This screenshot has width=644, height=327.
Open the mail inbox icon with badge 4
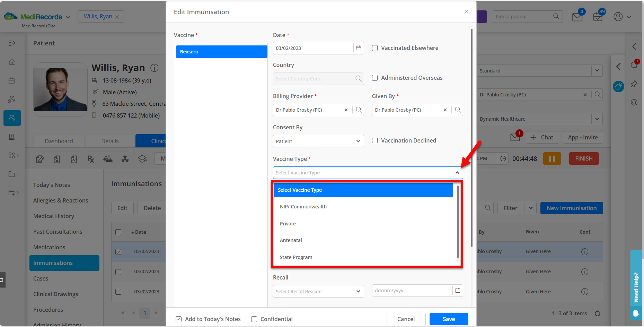[x=577, y=17]
